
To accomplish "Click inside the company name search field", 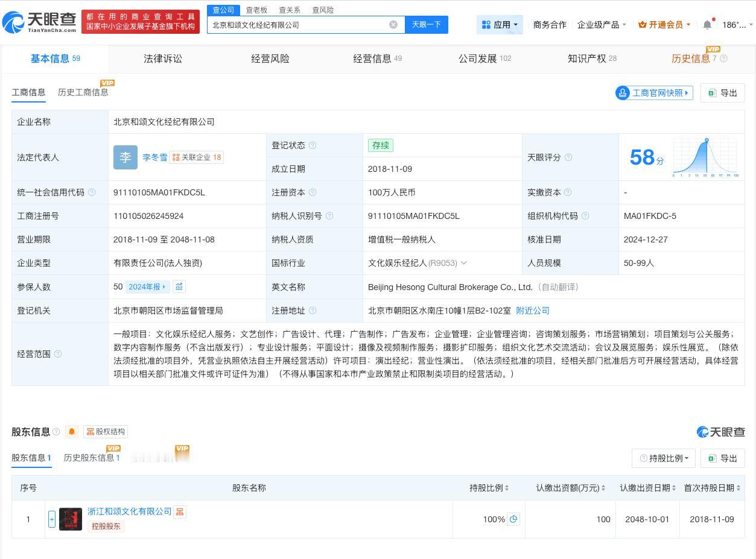I will (x=302, y=24).
